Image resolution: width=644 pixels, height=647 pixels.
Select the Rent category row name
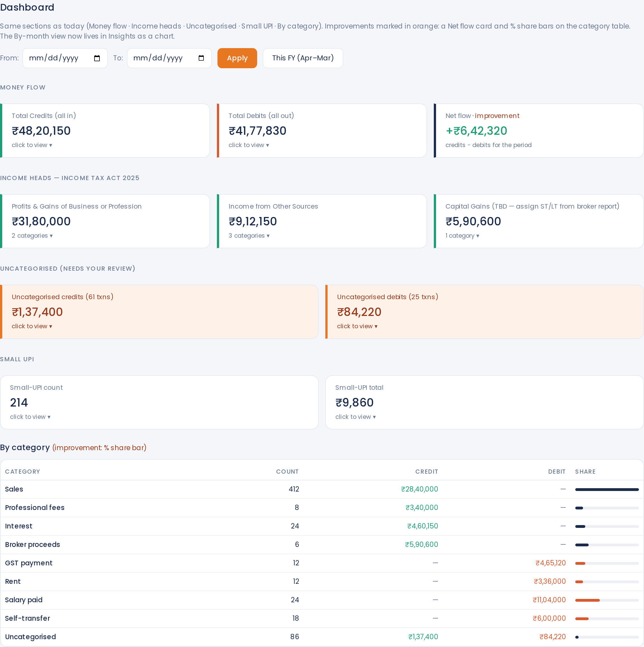click(13, 582)
